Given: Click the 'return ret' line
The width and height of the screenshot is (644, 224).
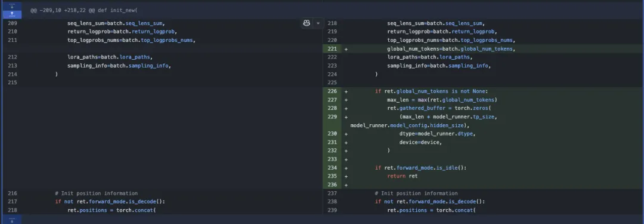Looking at the screenshot, I should point(402,176).
